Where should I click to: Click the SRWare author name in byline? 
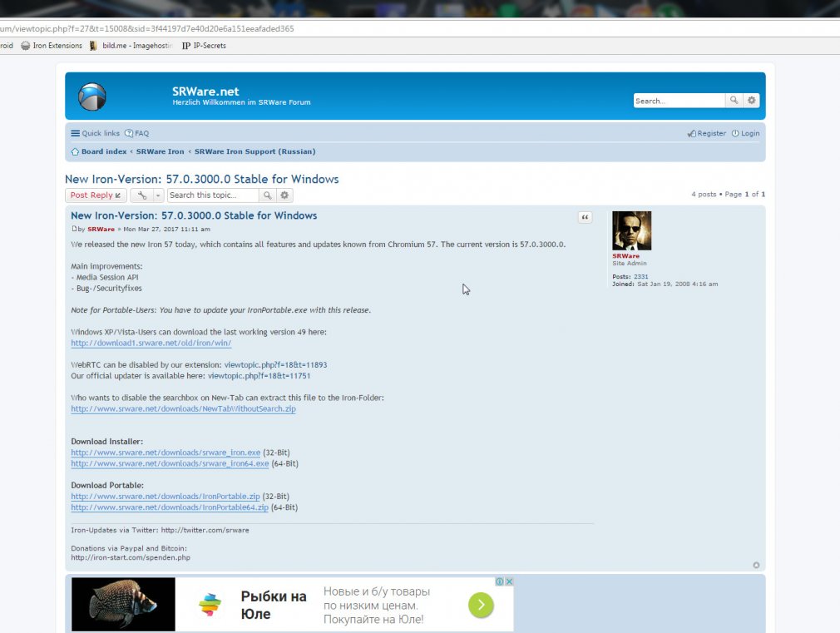coord(101,229)
